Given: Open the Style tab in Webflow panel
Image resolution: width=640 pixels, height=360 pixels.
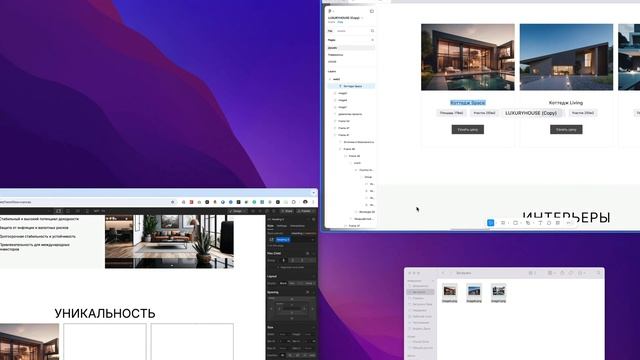Looking at the screenshot, I should 270,226.
